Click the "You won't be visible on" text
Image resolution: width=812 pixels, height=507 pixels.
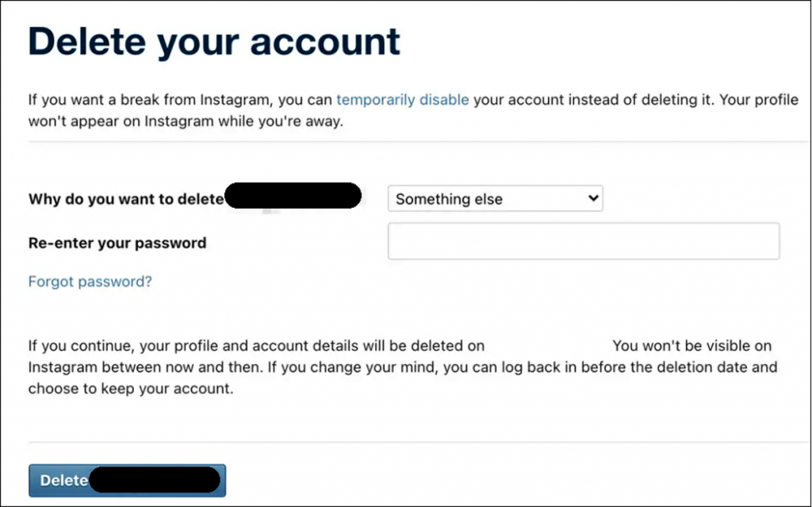[691, 346]
